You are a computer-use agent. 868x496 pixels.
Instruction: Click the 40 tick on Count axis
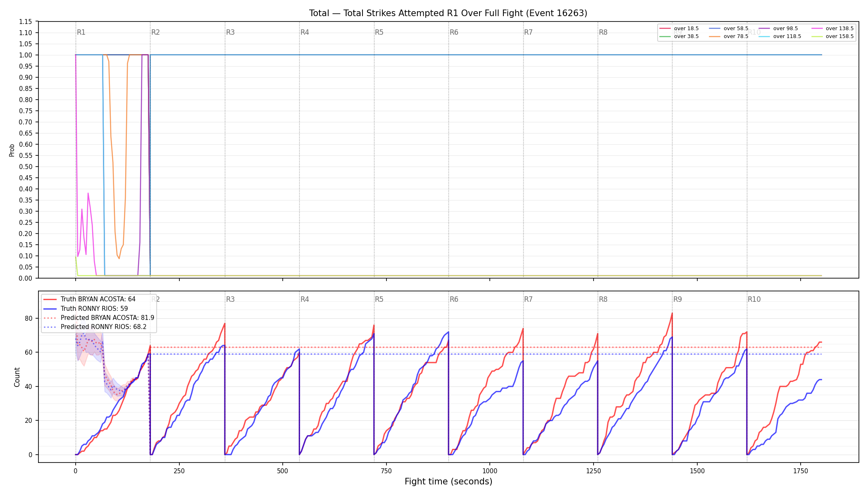29,386
